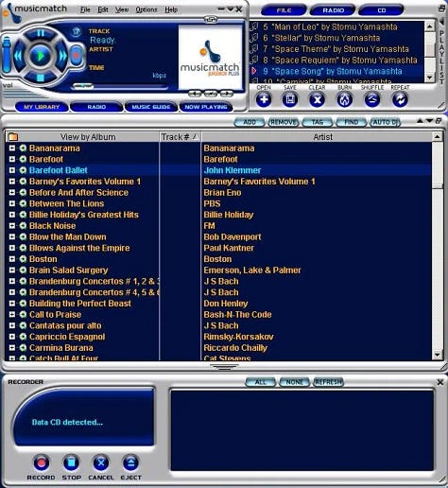This screenshot has width=448, height=488.
Task: Click the STOP button in the Recorder panel
Action: [x=71, y=462]
